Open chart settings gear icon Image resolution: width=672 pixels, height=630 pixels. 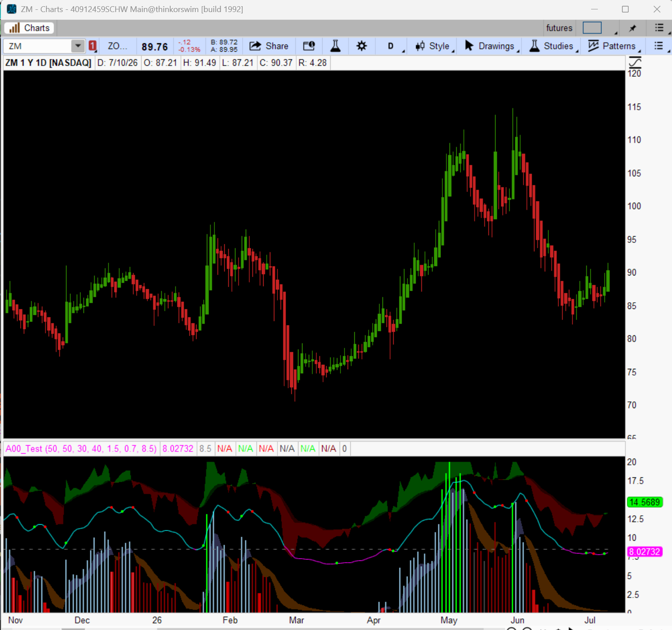point(361,46)
